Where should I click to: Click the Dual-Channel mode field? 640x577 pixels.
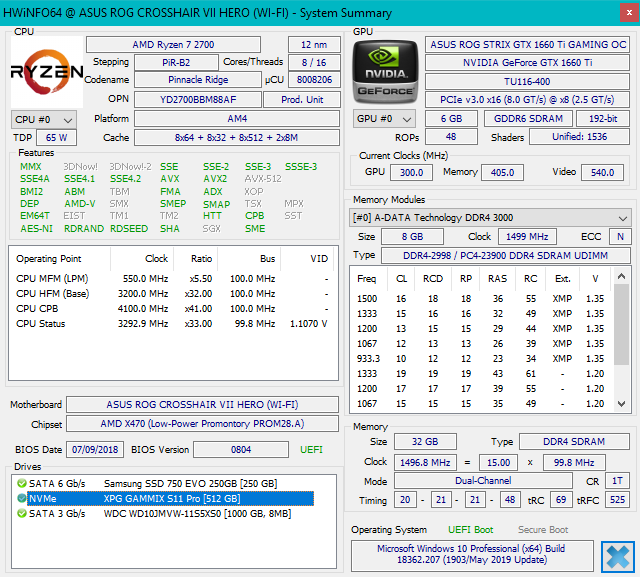(x=483, y=481)
